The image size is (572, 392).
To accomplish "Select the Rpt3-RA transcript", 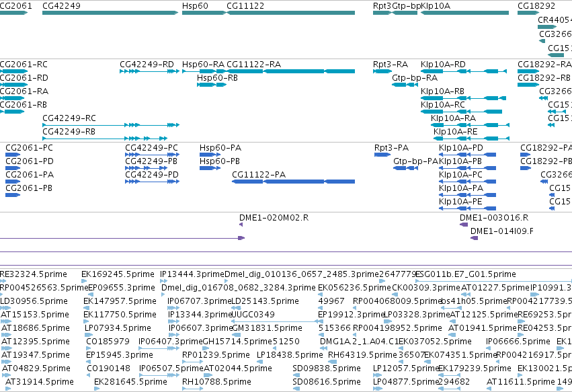I will [x=382, y=71].
